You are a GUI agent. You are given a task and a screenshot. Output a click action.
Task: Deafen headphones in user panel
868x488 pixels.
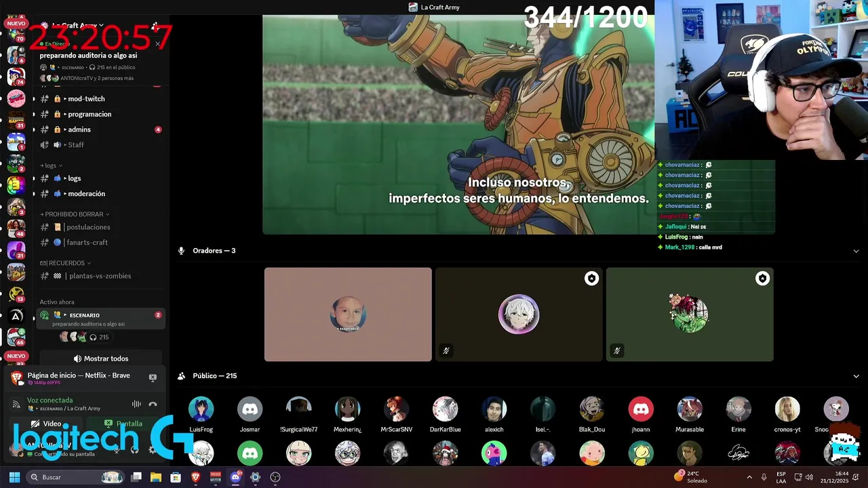coord(134,449)
